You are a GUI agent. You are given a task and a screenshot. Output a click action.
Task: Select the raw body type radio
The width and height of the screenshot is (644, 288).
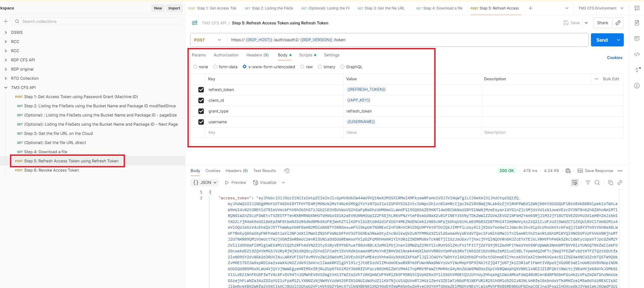(302, 67)
